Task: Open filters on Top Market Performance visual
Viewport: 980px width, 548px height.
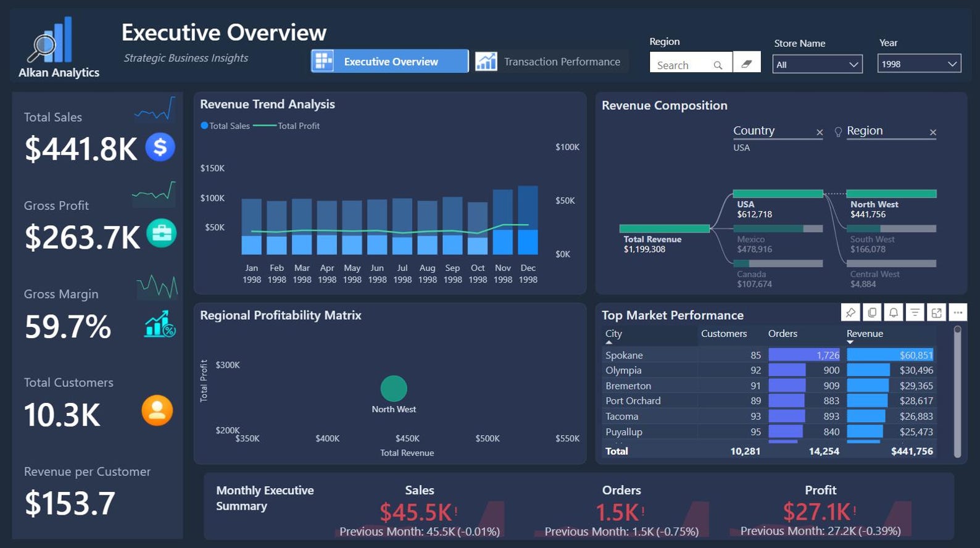Action: (x=915, y=312)
